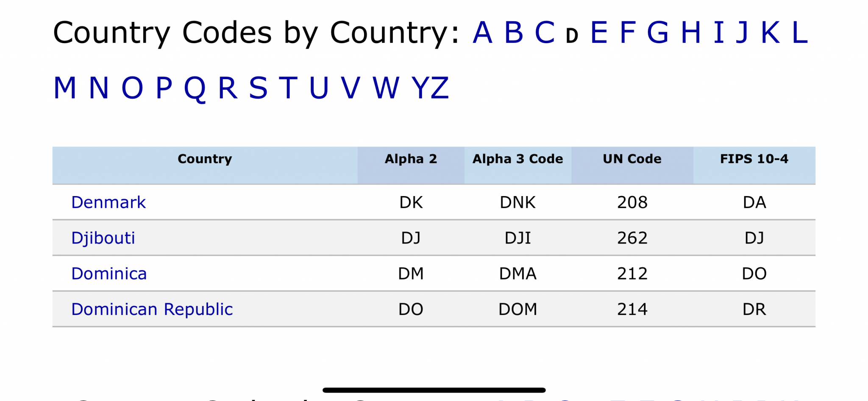
Task: View countries under letter H
Action: tap(691, 33)
